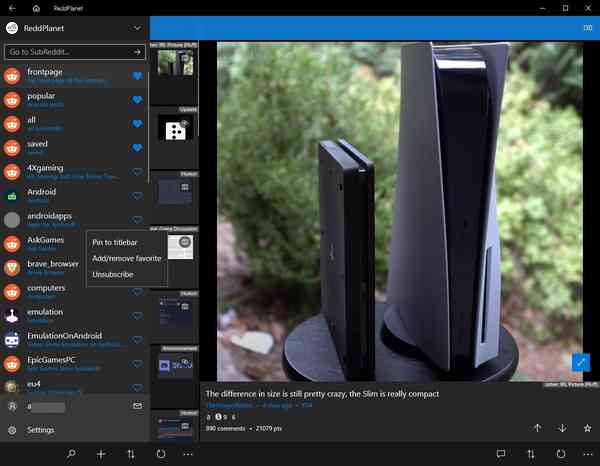600x466 pixels.
Task: Toggle the favorite heart for Android
Action: [x=137, y=196]
